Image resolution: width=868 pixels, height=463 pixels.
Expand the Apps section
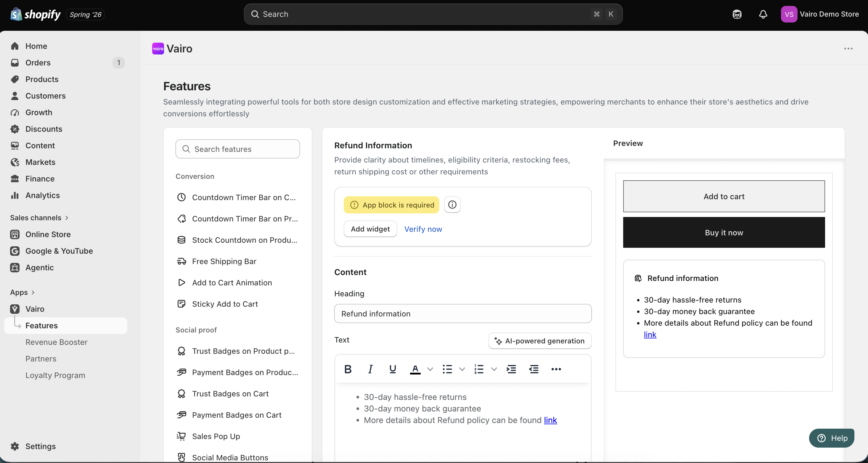pyautogui.click(x=22, y=292)
